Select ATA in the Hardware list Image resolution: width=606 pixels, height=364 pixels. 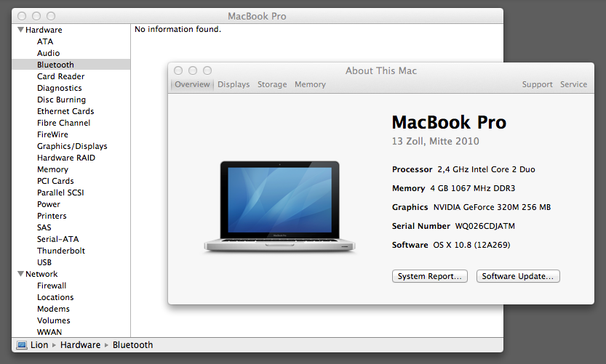click(45, 41)
